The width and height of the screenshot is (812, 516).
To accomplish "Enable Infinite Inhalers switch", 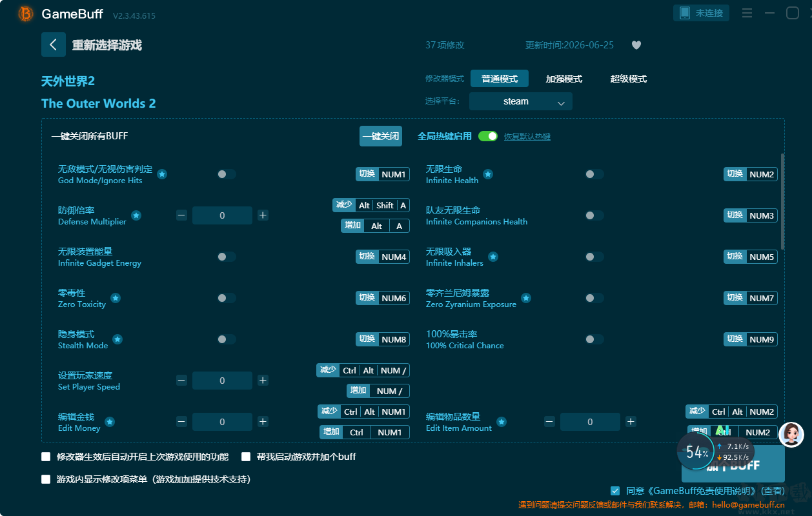I will (x=594, y=257).
